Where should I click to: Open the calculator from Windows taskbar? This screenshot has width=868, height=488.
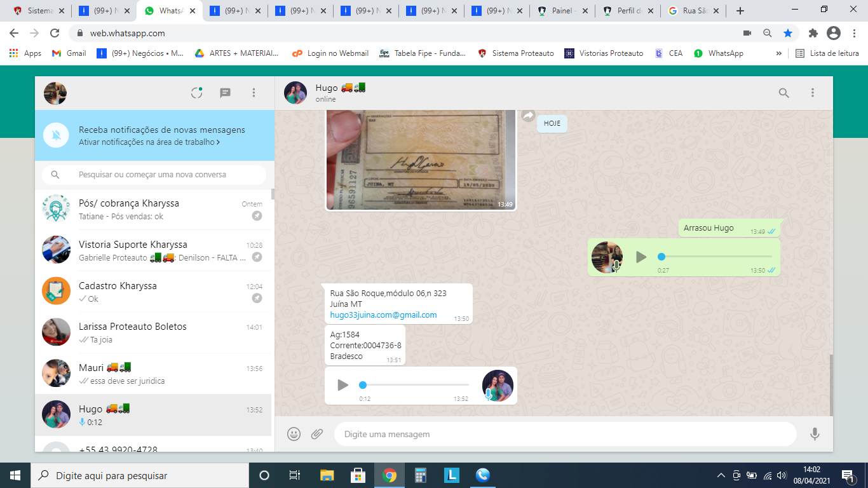421,475
